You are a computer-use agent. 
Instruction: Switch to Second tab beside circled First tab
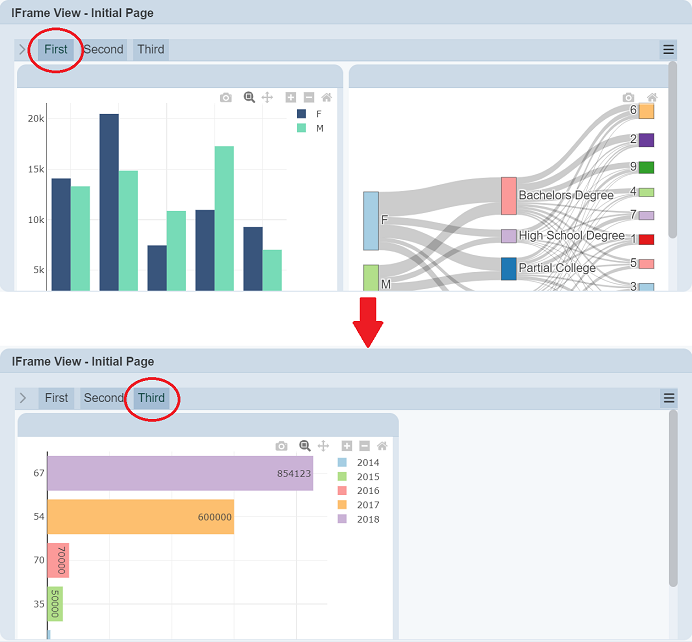pos(103,49)
